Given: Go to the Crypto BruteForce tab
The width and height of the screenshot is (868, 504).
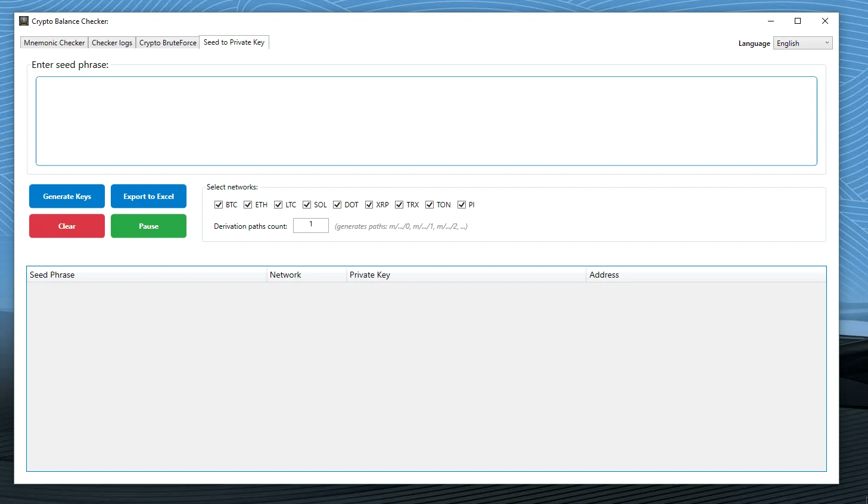Looking at the screenshot, I should pyautogui.click(x=167, y=43).
